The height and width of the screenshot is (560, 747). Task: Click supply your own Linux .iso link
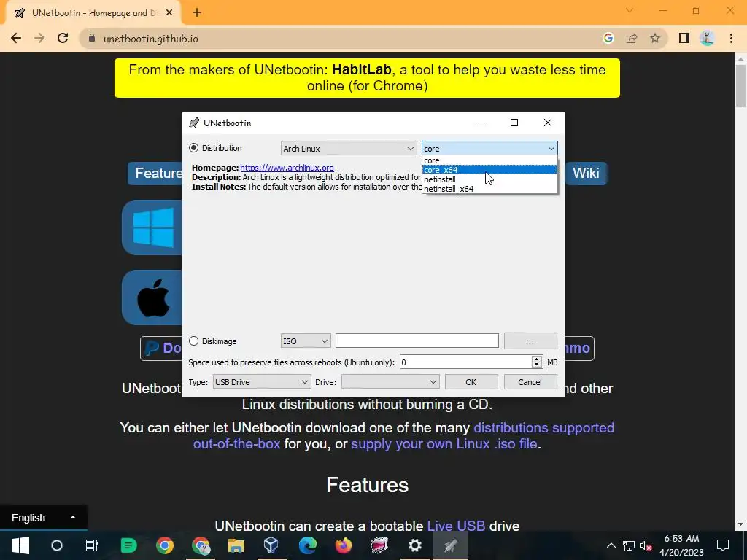pyautogui.click(x=444, y=444)
